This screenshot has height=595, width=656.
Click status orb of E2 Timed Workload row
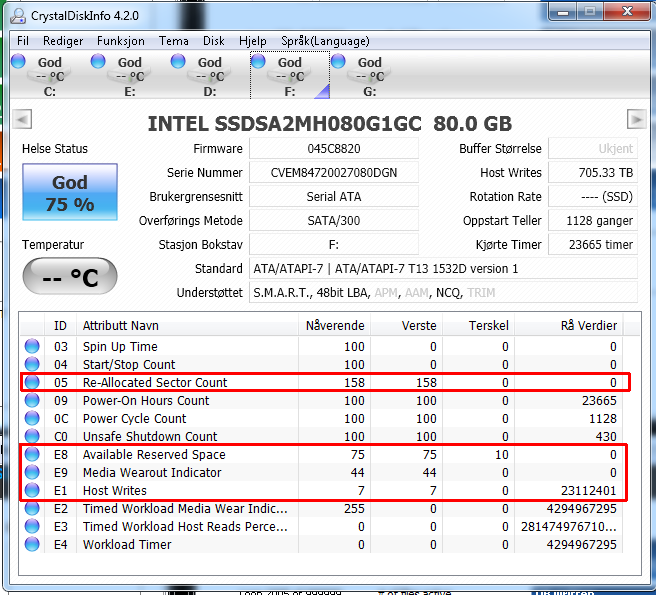coord(32,508)
